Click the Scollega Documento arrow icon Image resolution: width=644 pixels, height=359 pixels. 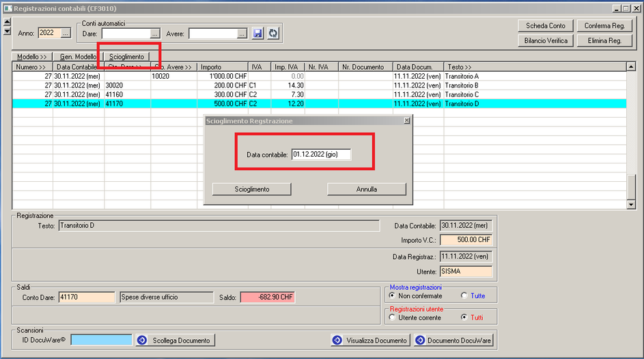point(142,340)
